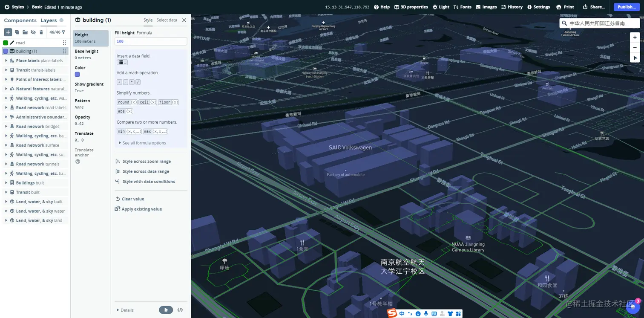Insert the abs(x) function
Viewport: 644px width, 318px height.
[x=125, y=111]
